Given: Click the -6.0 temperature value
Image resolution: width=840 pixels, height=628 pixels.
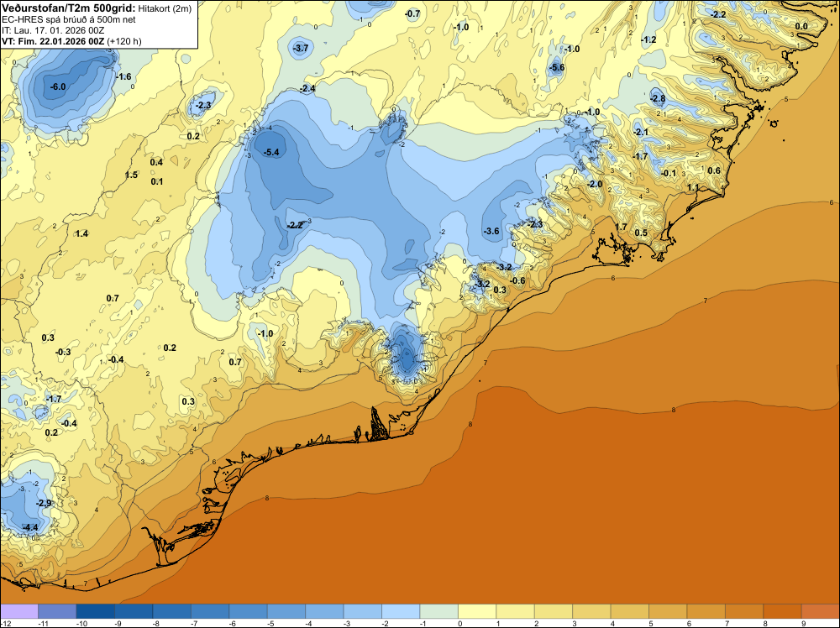Looking at the screenshot, I should (x=58, y=86).
